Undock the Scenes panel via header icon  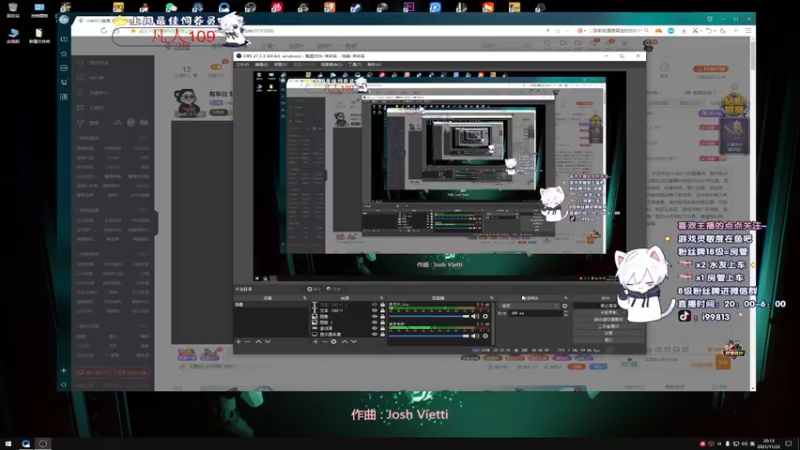click(x=305, y=298)
